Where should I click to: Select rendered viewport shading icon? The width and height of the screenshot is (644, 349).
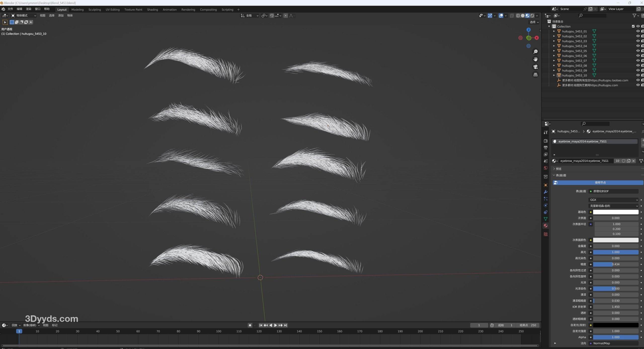tap(532, 16)
